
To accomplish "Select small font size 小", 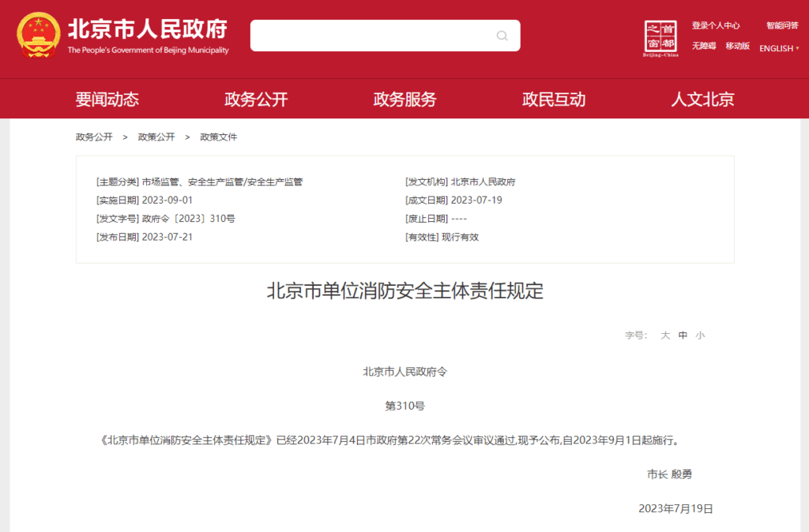I will (700, 335).
